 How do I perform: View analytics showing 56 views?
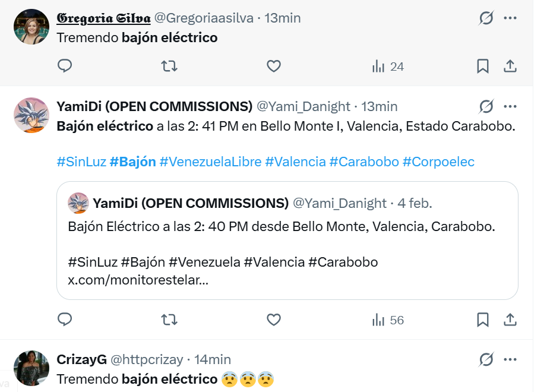pyautogui.click(x=388, y=320)
